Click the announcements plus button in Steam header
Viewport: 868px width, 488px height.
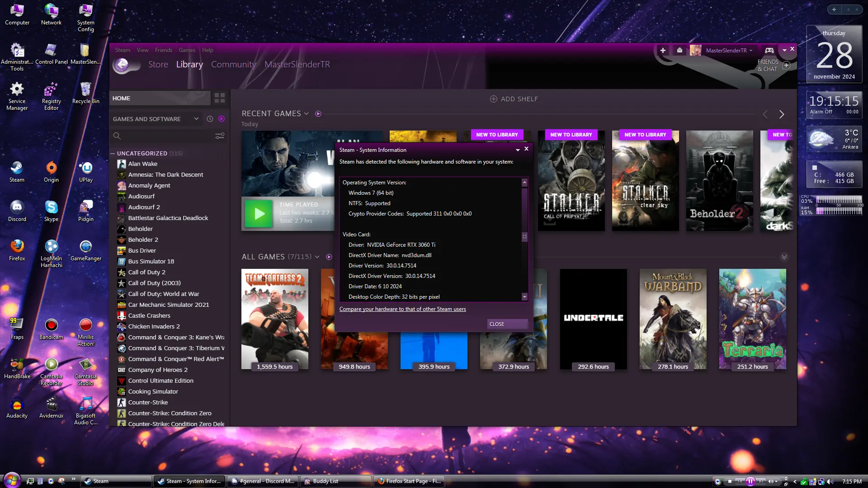coord(663,50)
